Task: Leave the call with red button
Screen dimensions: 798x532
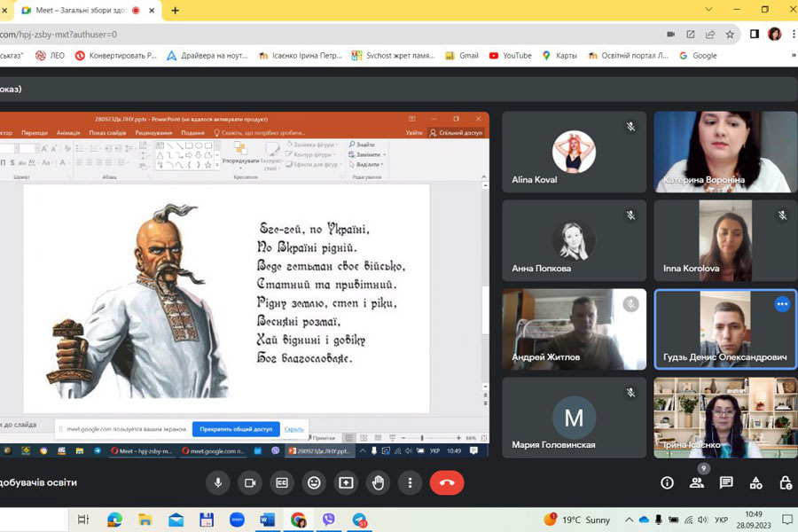Action: pyautogui.click(x=447, y=482)
